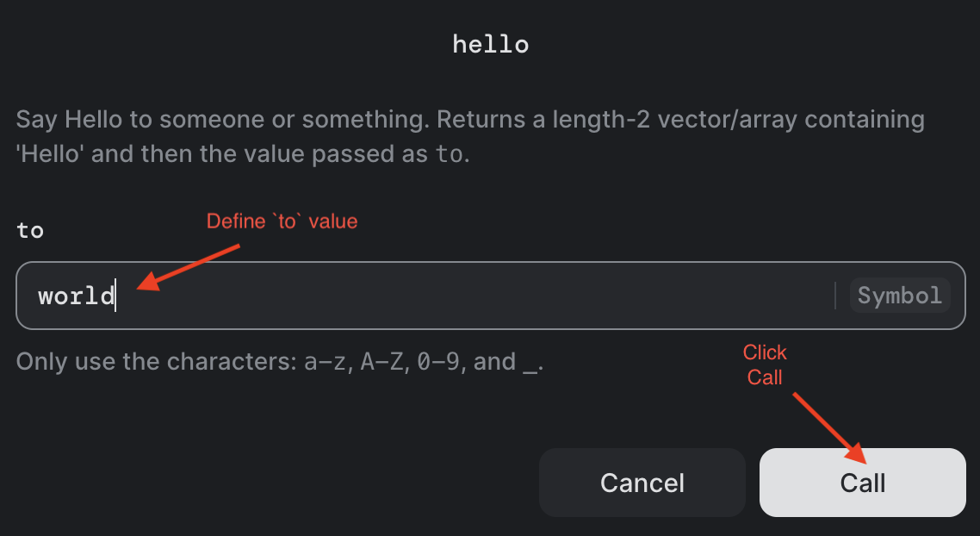Screen dimensions: 980x536
Task: Click the 'hello' dialog title
Action: (x=490, y=43)
